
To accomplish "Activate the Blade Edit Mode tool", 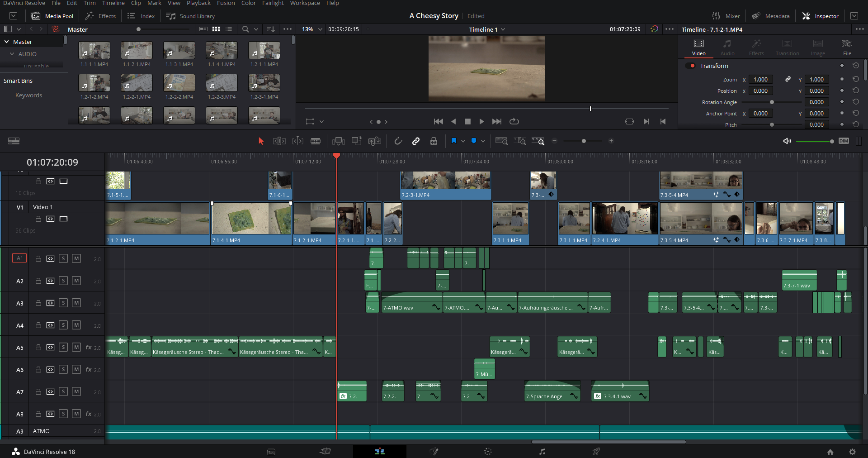I will pos(316,141).
